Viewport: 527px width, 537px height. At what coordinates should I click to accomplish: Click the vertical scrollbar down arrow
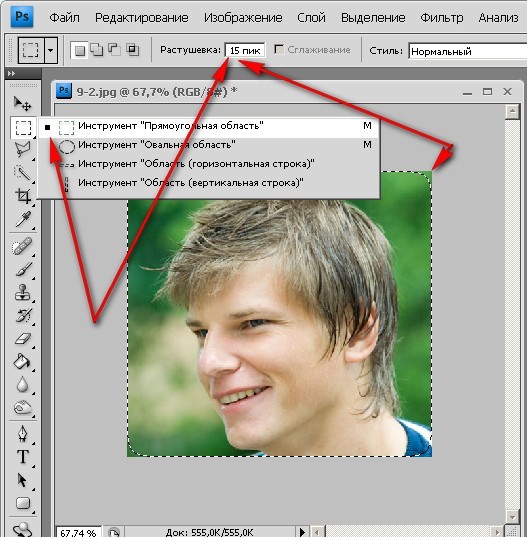pyautogui.click(x=513, y=517)
